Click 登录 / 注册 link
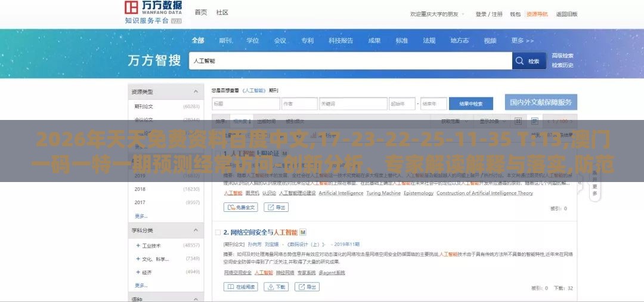 [489, 14]
